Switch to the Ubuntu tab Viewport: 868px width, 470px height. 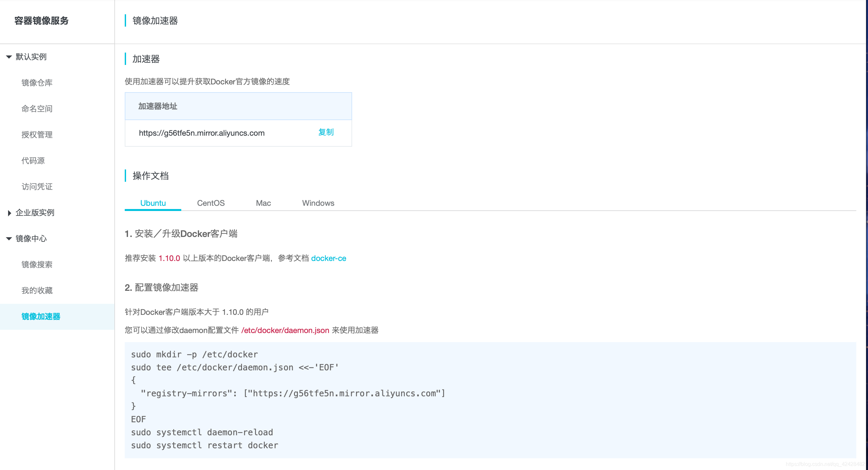point(153,203)
